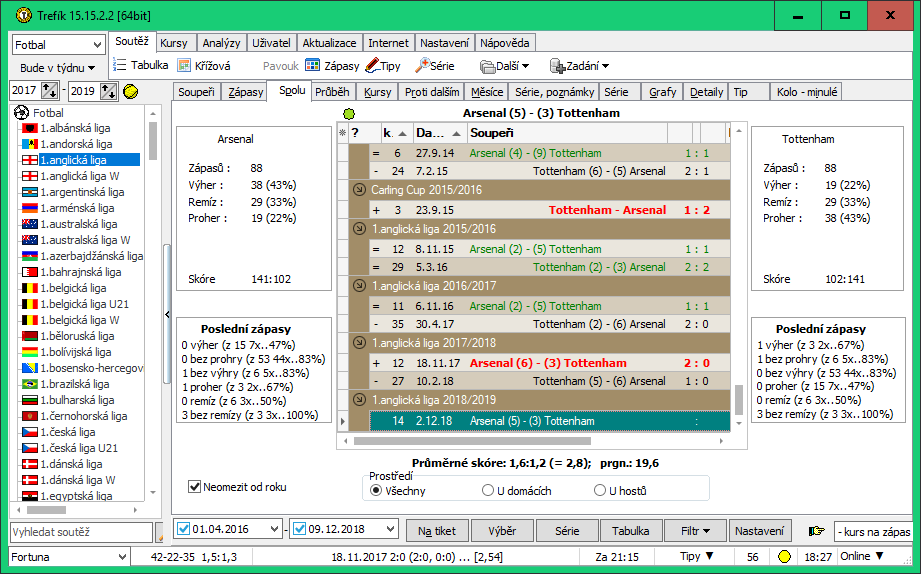Click the pointing hand icon near kurs na zápas

point(816,531)
